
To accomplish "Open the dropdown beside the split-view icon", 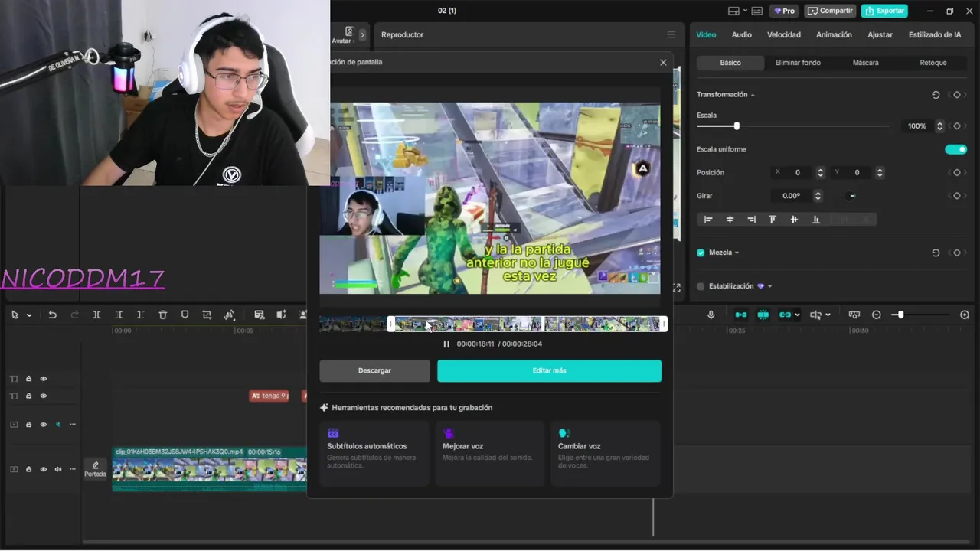I will (828, 315).
